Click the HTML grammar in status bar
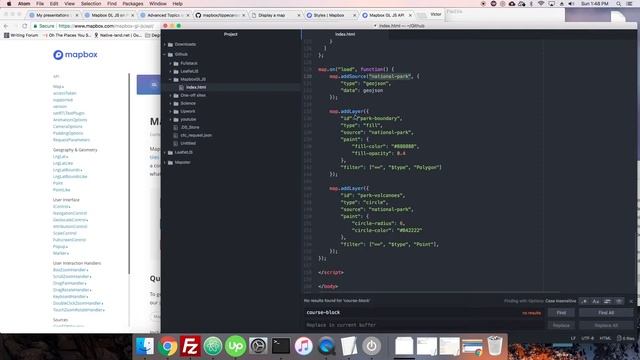 point(605,338)
